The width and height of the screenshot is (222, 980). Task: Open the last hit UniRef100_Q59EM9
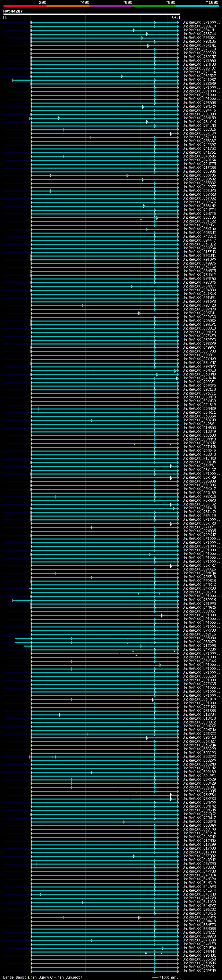pos(199,971)
